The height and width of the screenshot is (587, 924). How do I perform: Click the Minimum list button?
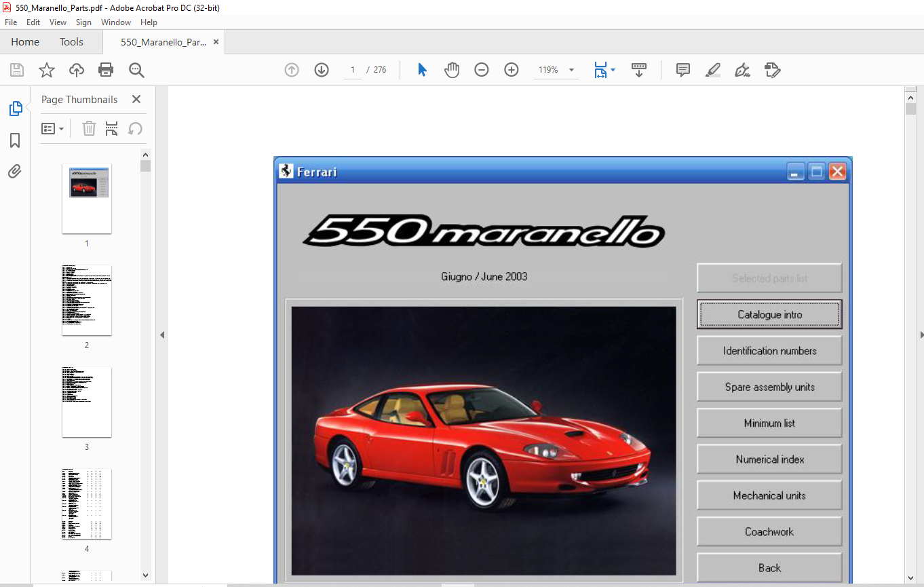coord(769,423)
